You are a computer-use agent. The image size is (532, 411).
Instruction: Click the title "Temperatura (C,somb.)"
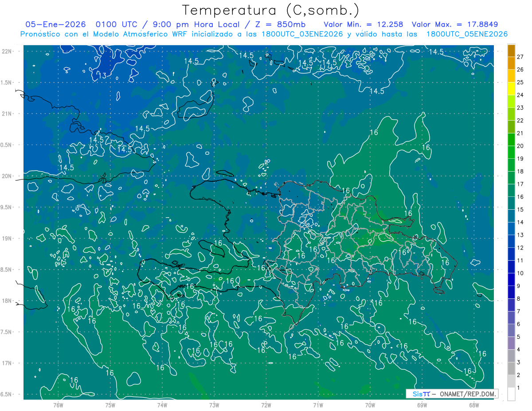click(270, 10)
